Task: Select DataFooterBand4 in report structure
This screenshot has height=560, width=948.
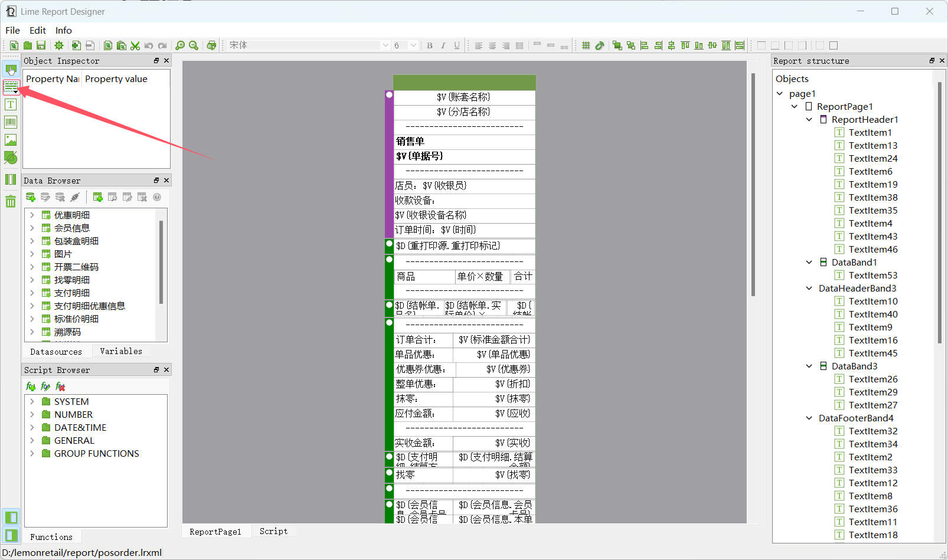Action: pyautogui.click(x=856, y=418)
